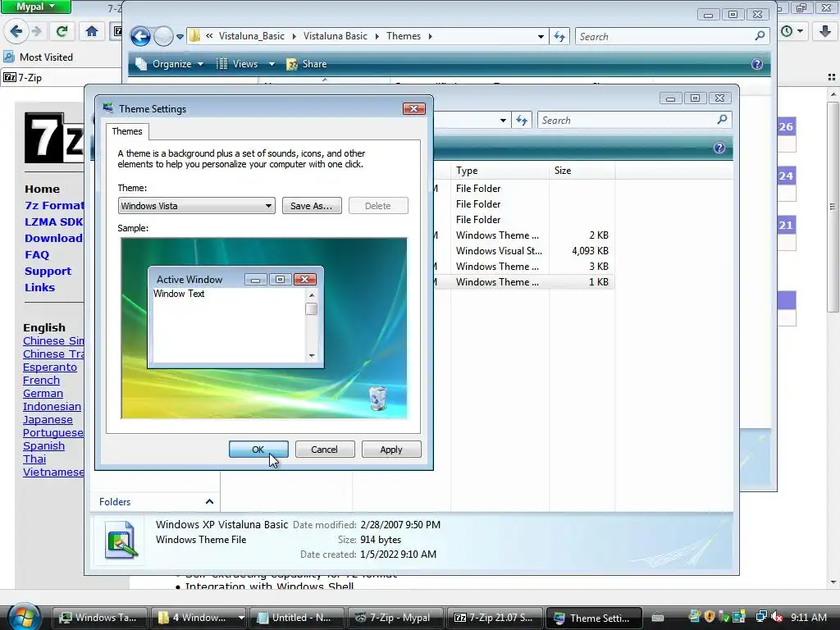This screenshot has height=630, width=840.
Task: Open the Theme dropdown showing Windows Vista
Action: (196, 206)
